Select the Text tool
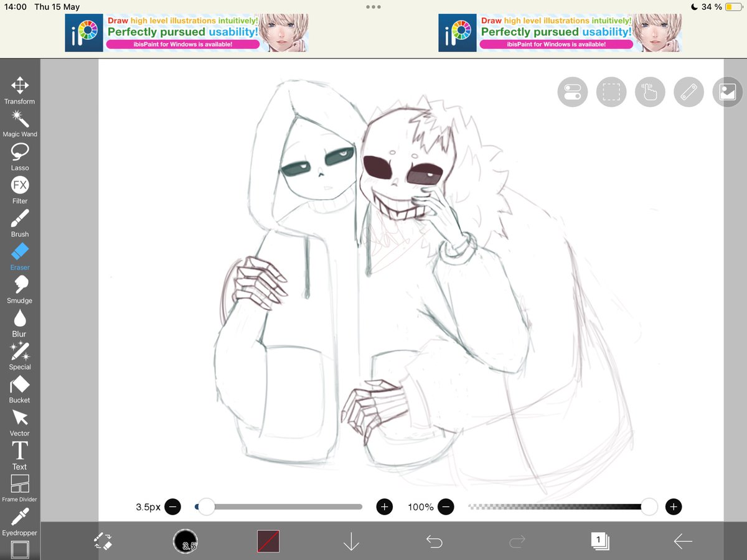Image resolution: width=747 pixels, height=560 pixels. (x=20, y=456)
